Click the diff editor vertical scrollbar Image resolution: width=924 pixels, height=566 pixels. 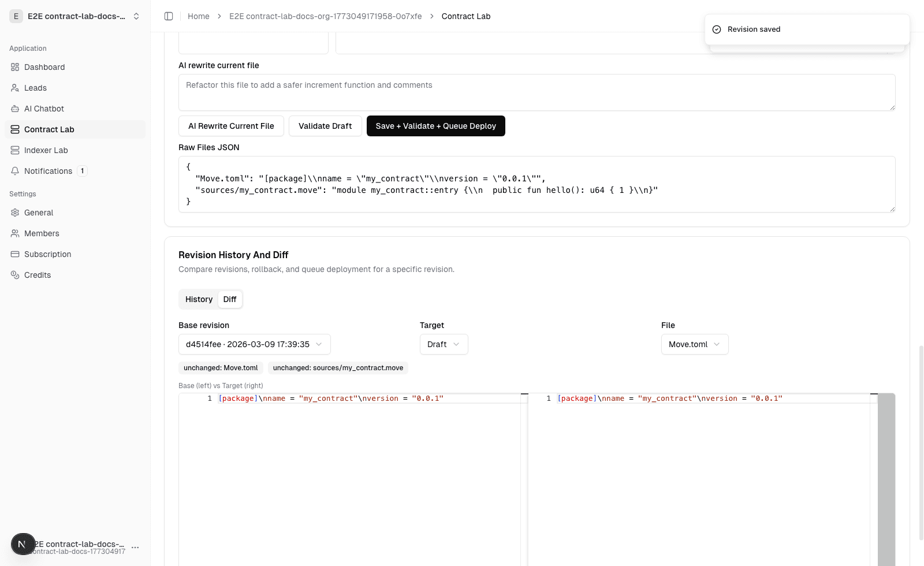click(886, 479)
